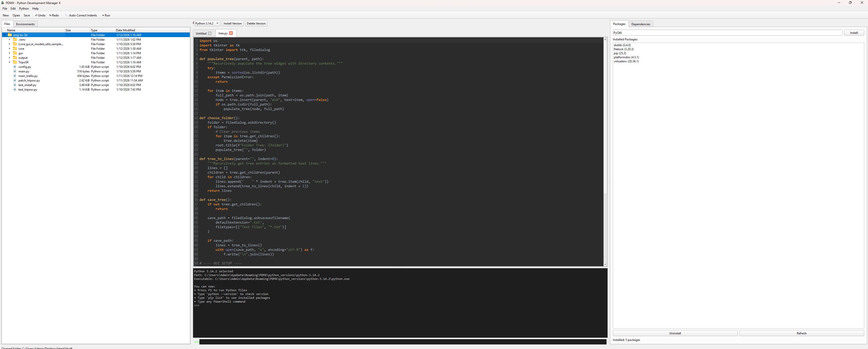Click the config.py Python file icon

(x=15, y=67)
